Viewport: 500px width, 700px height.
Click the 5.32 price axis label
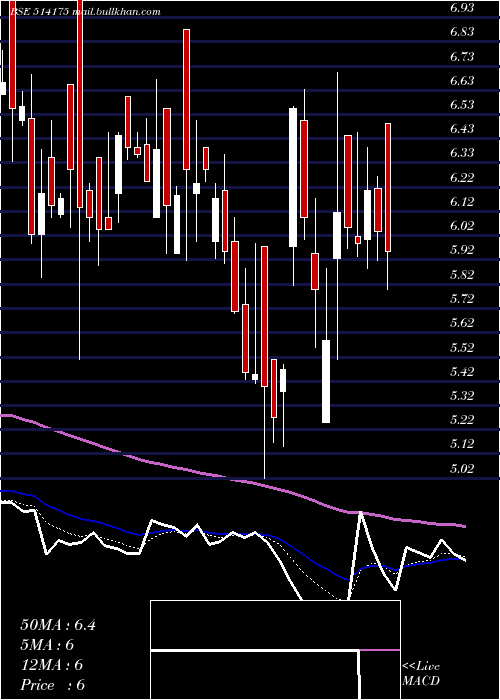click(462, 396)
